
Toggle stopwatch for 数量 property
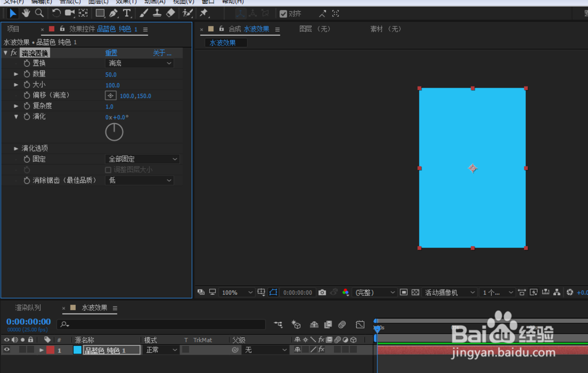(x=26, y=74)
